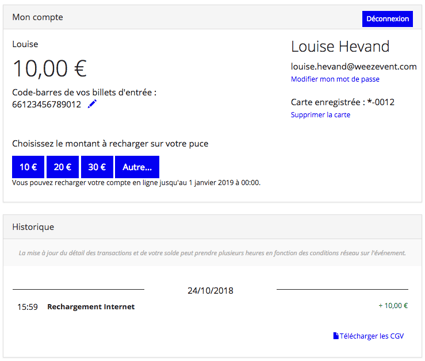Click the 24/10/2018 date separator
This screenshot has width=425, height=361.
tap(210, 290)
